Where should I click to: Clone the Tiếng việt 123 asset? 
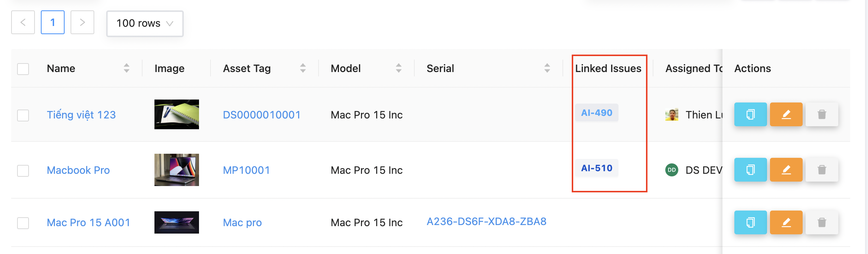coord(750,114)
